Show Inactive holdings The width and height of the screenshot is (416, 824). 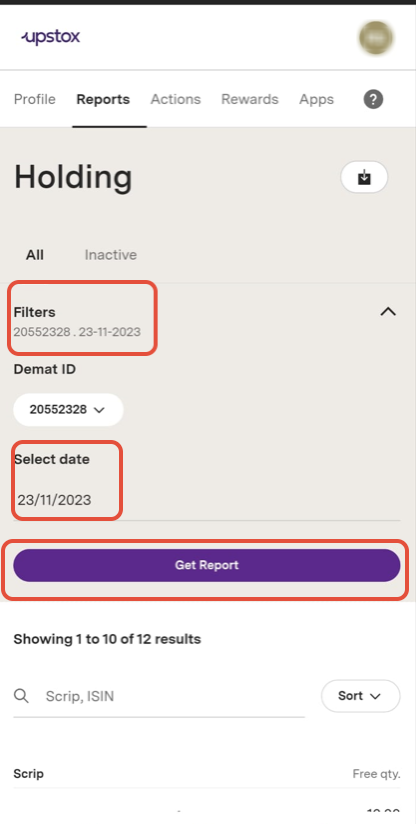pyautogui.click(x=110, y=255)
